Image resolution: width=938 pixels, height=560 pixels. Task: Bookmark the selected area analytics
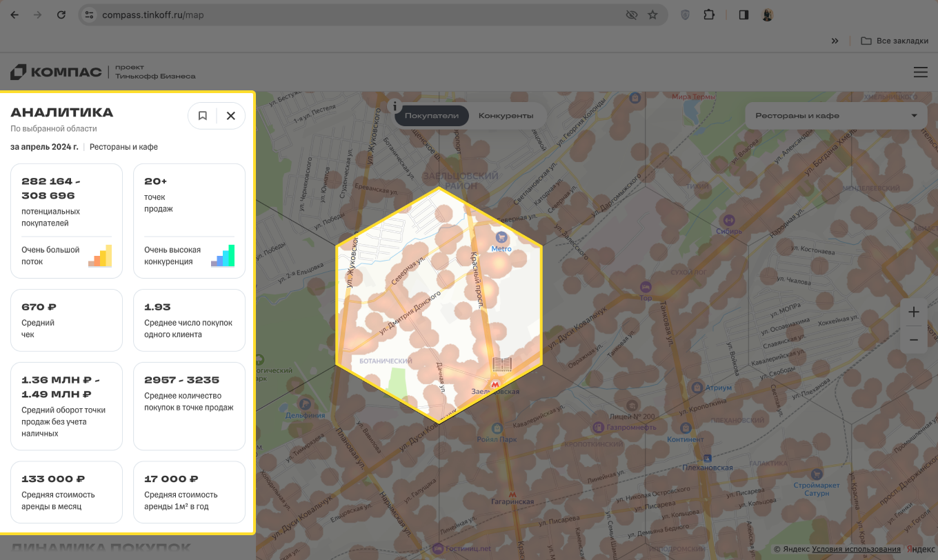pyautogui.click(x=203, y=116)
